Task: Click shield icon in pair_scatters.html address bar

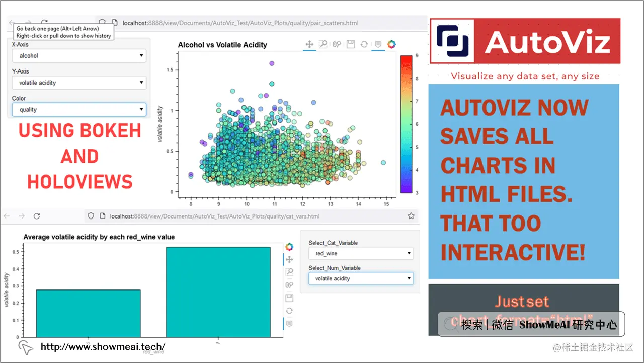Action: 102,23
